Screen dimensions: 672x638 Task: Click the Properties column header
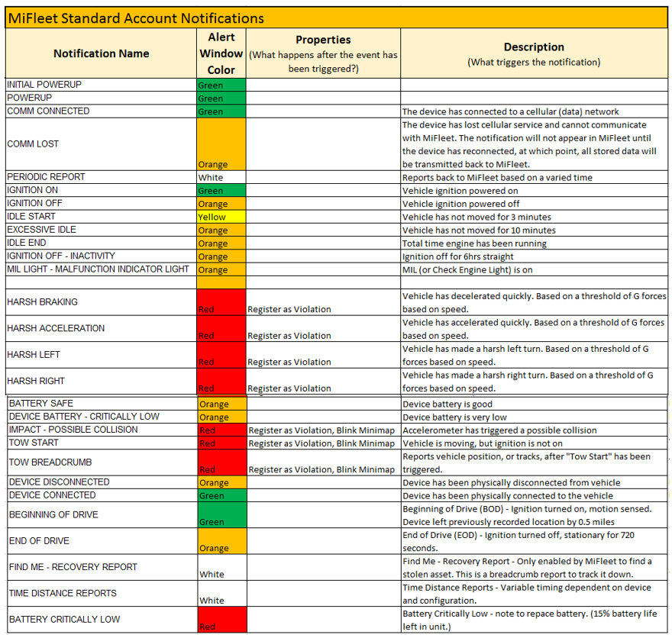click(323, 53)
